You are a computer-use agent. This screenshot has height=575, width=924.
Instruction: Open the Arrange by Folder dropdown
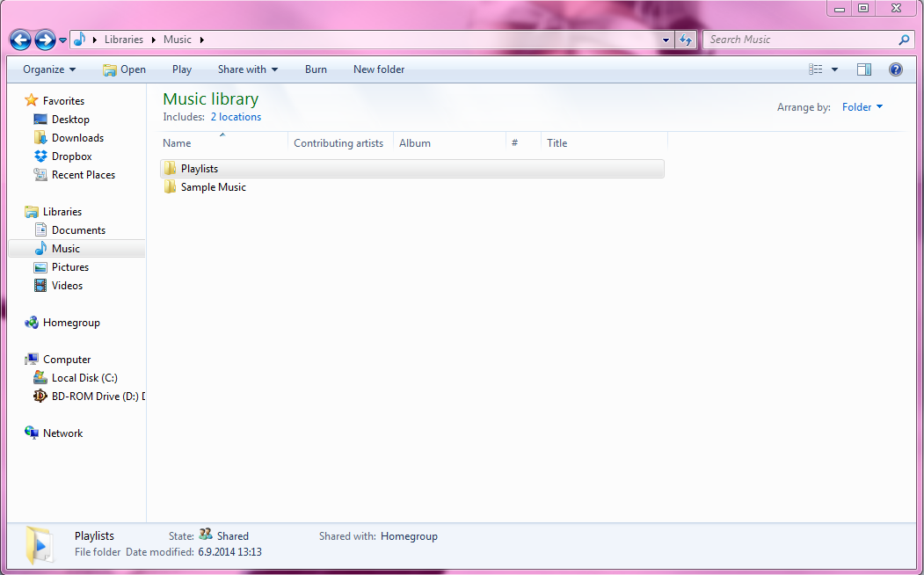862,106
